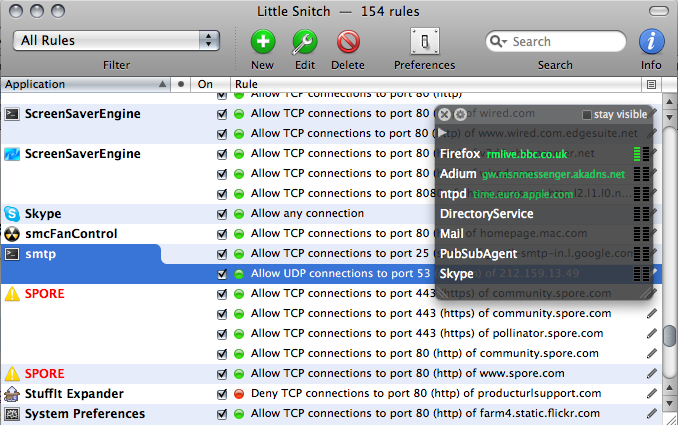Image resolution: width=678 pixels, height=425 pixels.
Task: Expand the network monitor play triangle
Action: click(x=442, y=133)
